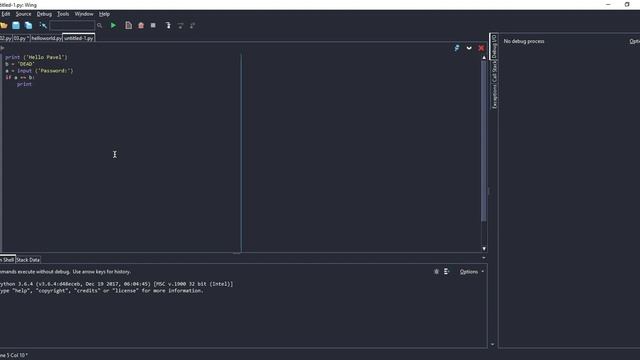Open the Source menu
The image size is (640, 360).
(x=23, y=14)
